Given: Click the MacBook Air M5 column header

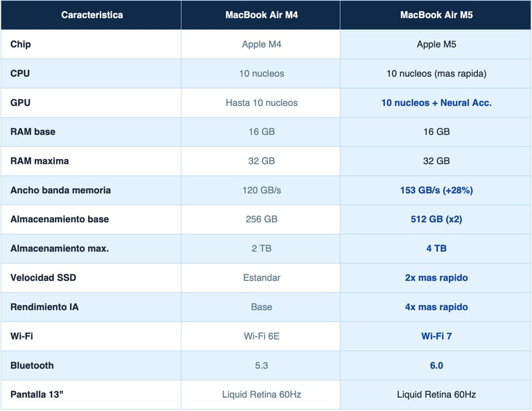Looking at the screenshot, I should pyautogui.click(x=436, y=15).
